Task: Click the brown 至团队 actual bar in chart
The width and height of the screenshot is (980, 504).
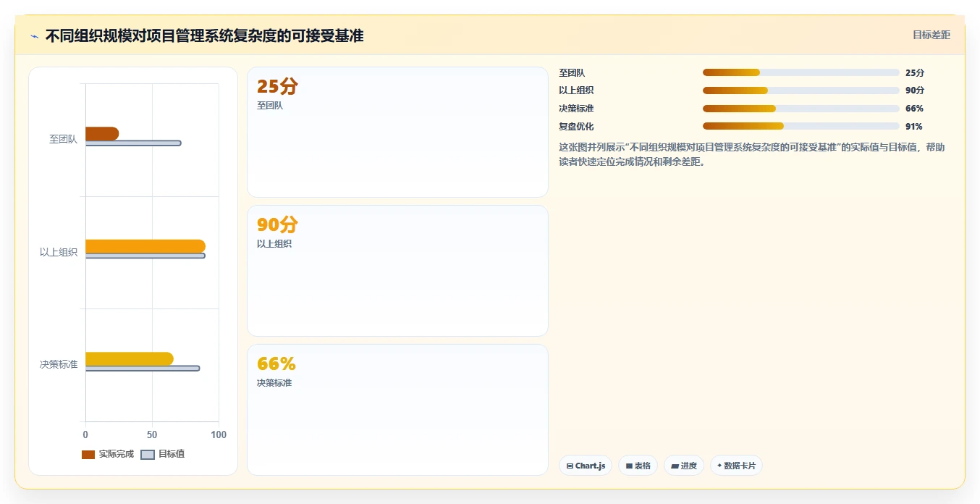Action: (x=102, y=133)
